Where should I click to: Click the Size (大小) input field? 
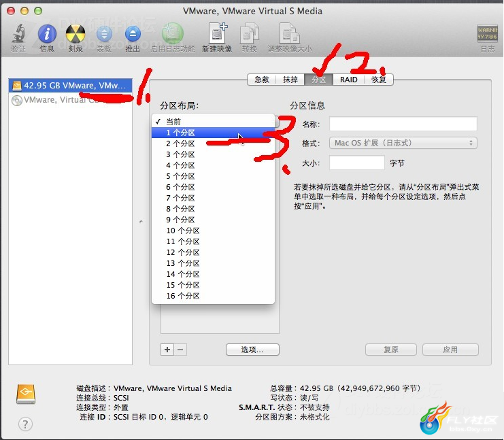tap(357, 163)
